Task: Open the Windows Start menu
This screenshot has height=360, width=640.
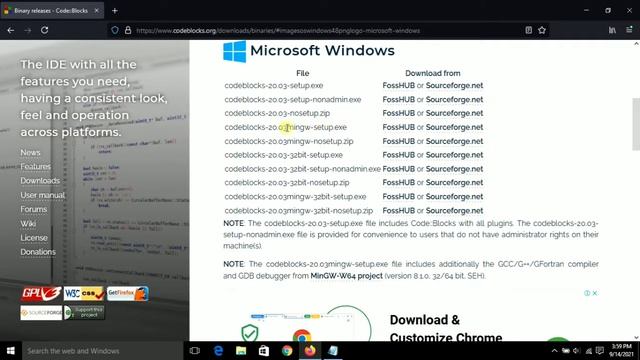Action: tap(11, 351)
